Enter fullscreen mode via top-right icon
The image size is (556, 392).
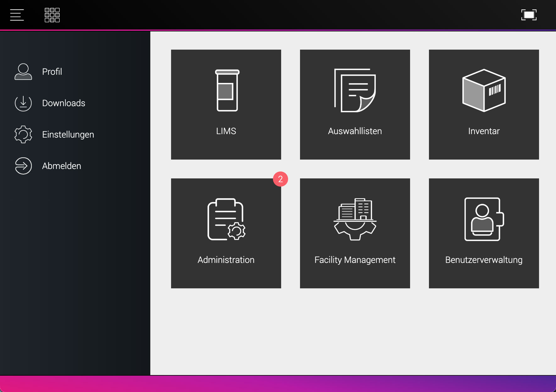click(529, 15)
